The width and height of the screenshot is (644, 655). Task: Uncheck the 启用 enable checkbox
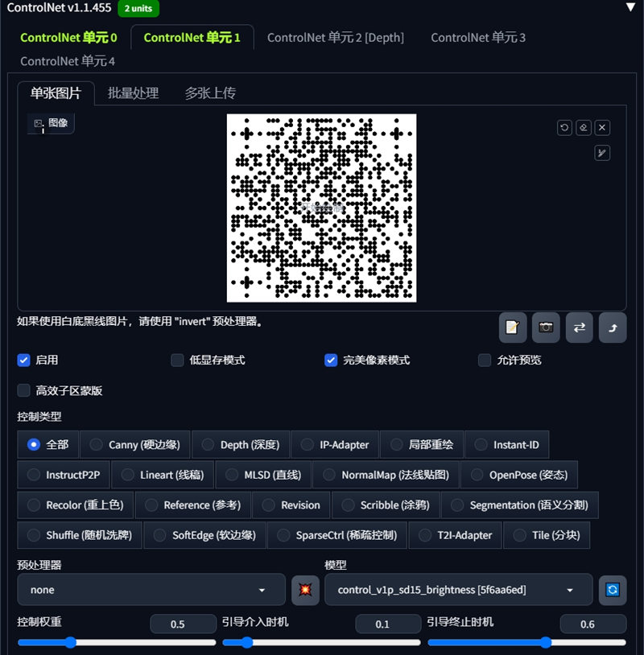pos(24,360)
